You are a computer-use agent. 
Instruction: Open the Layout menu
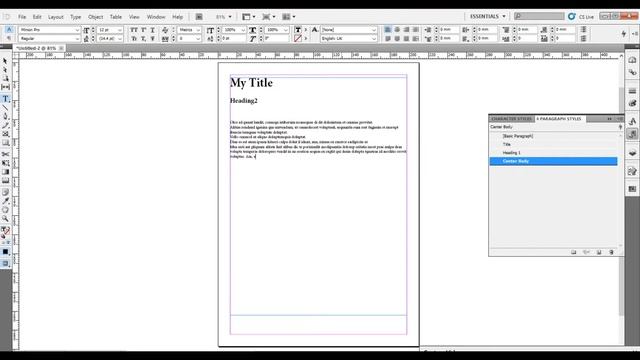point(56,17)
